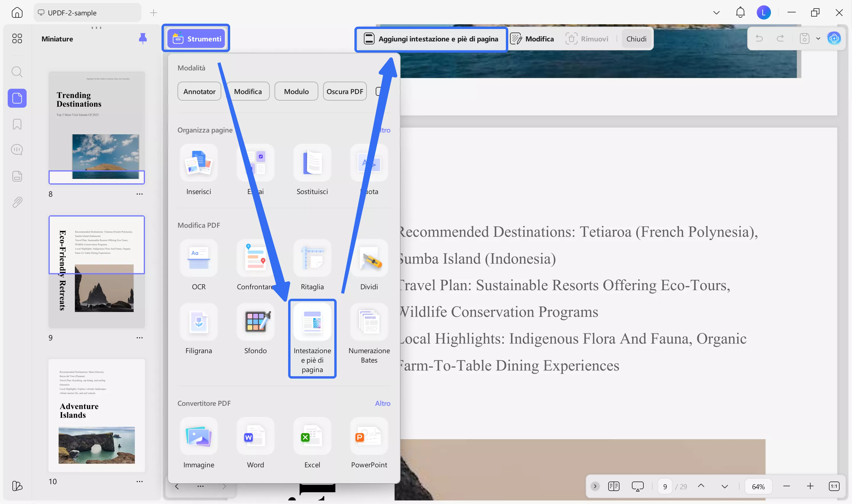This screenshot has height=504, width=852.
Task: Open the Filigrana watermark tool
Action: pyautogui.click(x=199, y=322)
